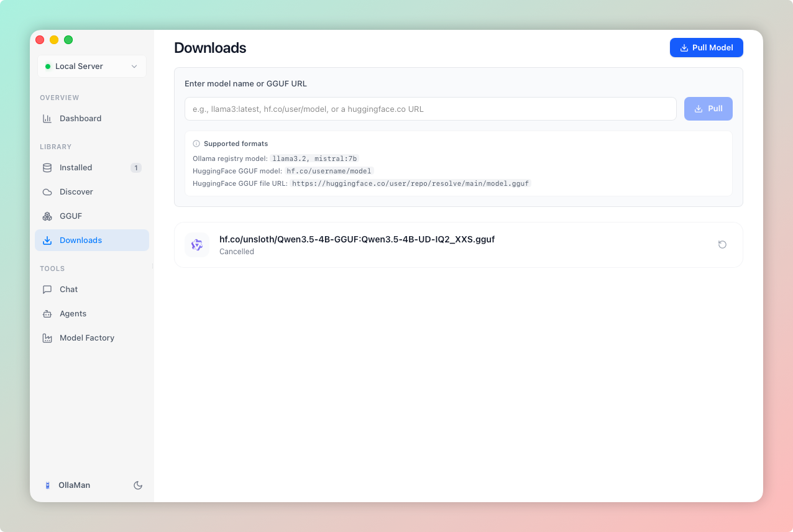
Task: Click the huggingface.co resolve URL example
Action: (411, 183)
